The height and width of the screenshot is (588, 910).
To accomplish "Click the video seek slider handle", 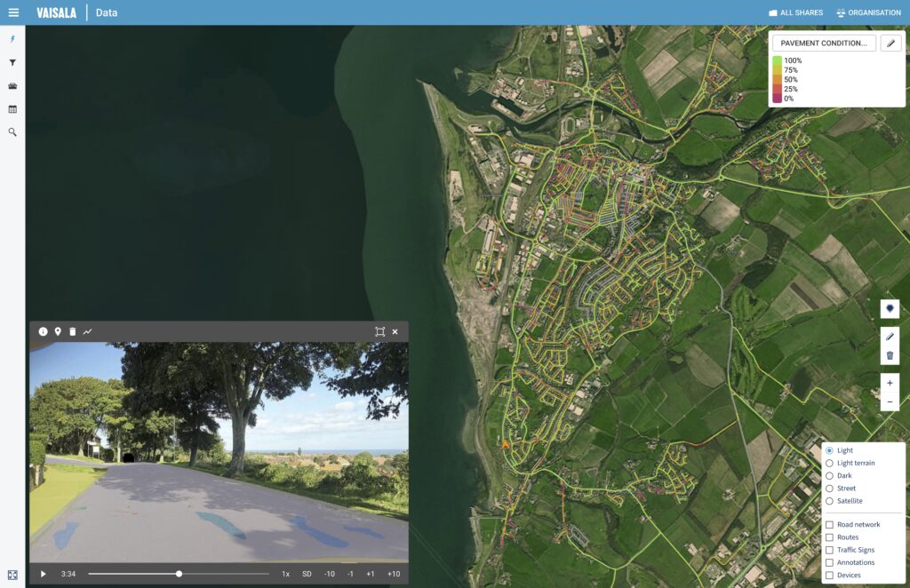I will coord(179,574).
